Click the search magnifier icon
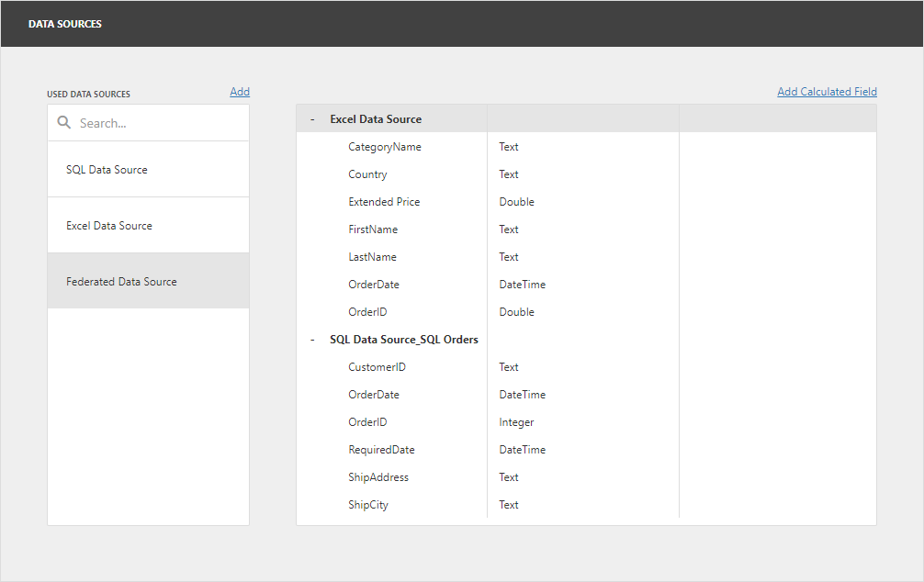924x582 pixels. (62, 122)
